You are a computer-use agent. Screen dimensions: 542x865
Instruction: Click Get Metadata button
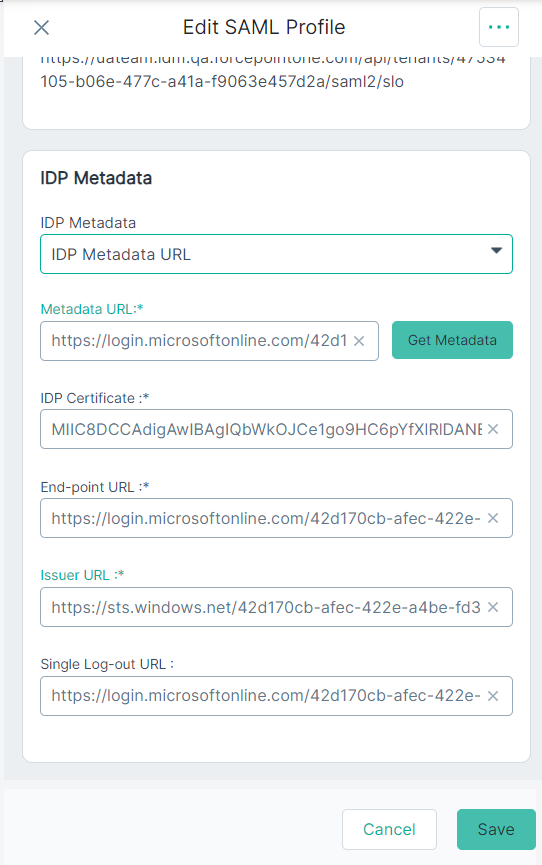point(453,340)
